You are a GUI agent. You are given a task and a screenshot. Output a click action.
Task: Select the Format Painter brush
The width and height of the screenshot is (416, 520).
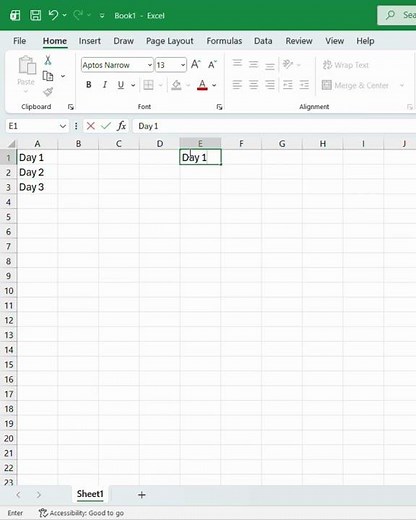pos(48,92)
